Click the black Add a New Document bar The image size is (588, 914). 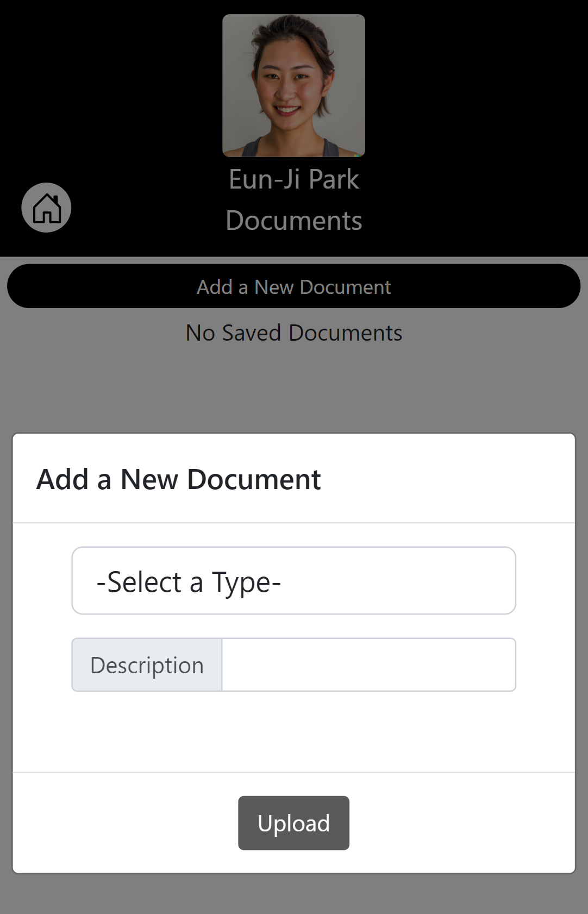click(293, 286)
